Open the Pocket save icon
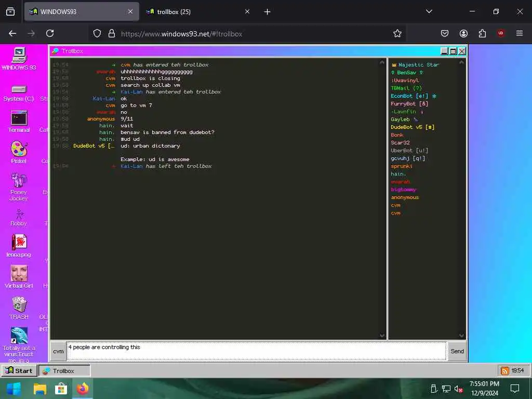532x399 pixels. (445, 33)
